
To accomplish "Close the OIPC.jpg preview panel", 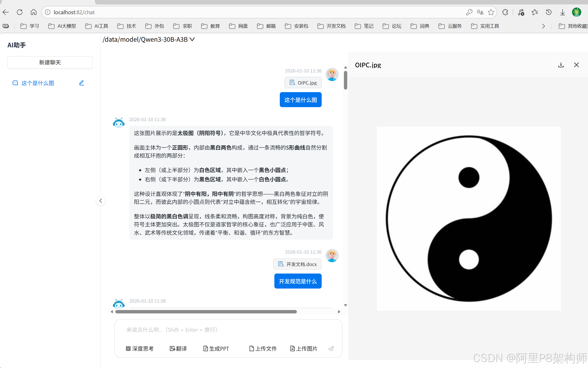I will [x=576, y=65].
